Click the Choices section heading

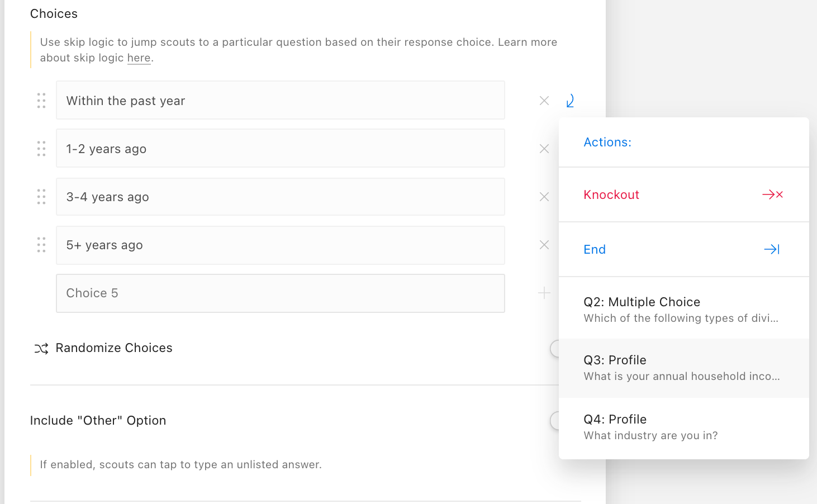(x=54, y=13)
